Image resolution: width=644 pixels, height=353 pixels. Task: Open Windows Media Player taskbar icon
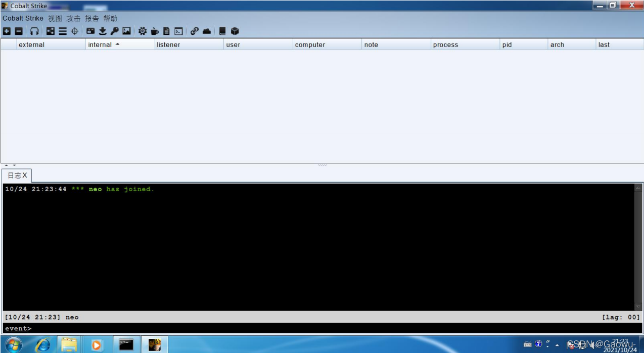[x=96, y=344]
